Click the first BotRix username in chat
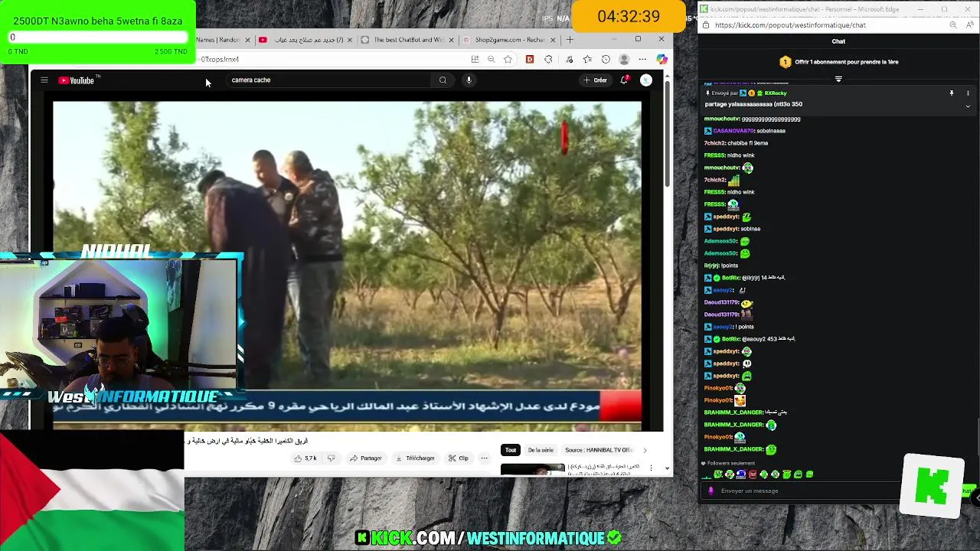The height and width of the screenshot is (551, 980). pyautogui.click(x=730, y=278)
